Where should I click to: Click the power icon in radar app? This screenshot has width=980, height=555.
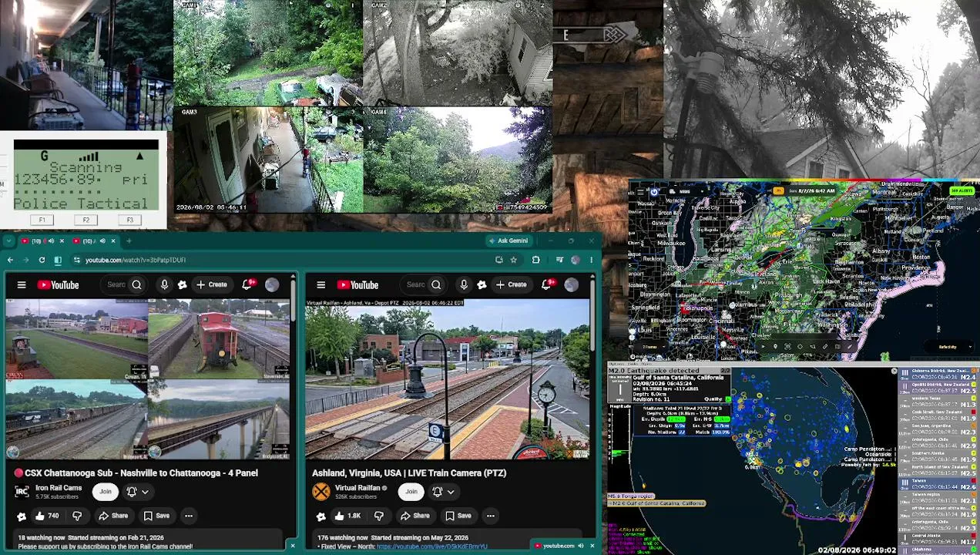[654, 191]
